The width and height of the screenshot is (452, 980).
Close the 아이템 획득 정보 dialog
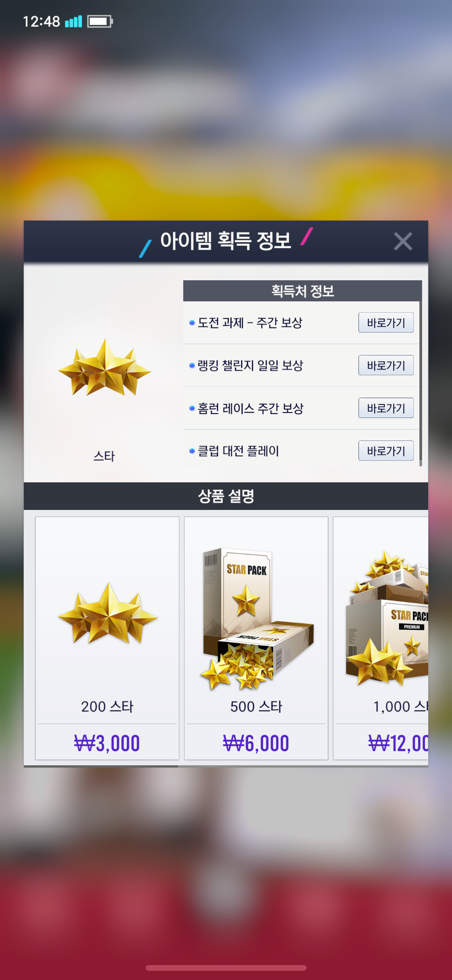tap(403, 241)
